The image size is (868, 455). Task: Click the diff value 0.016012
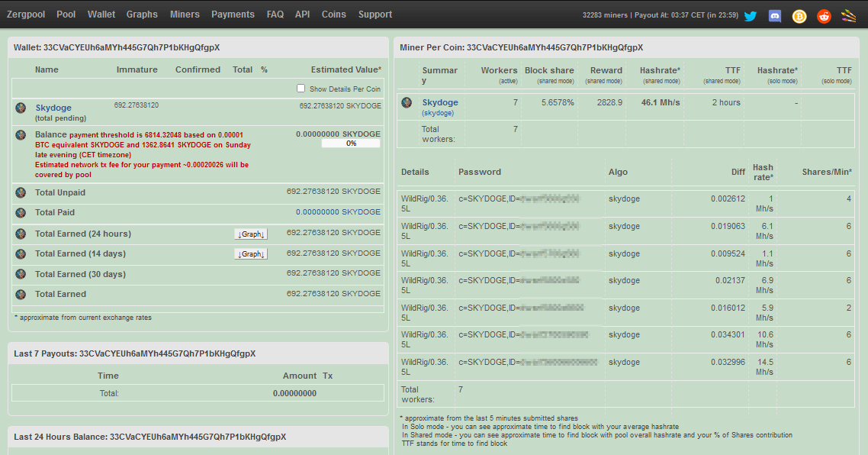(728, 308)
